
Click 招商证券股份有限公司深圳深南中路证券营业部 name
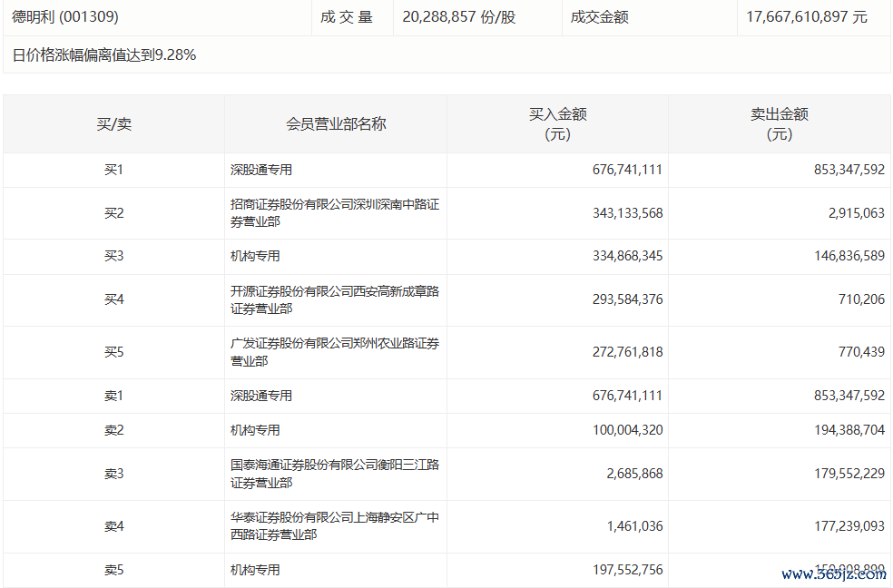334,213
